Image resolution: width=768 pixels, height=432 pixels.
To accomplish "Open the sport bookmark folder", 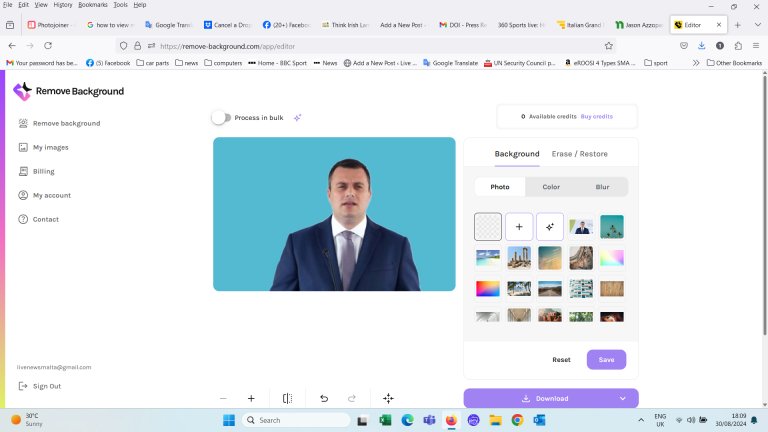I will pyautogui.click(x=656, y=63).
